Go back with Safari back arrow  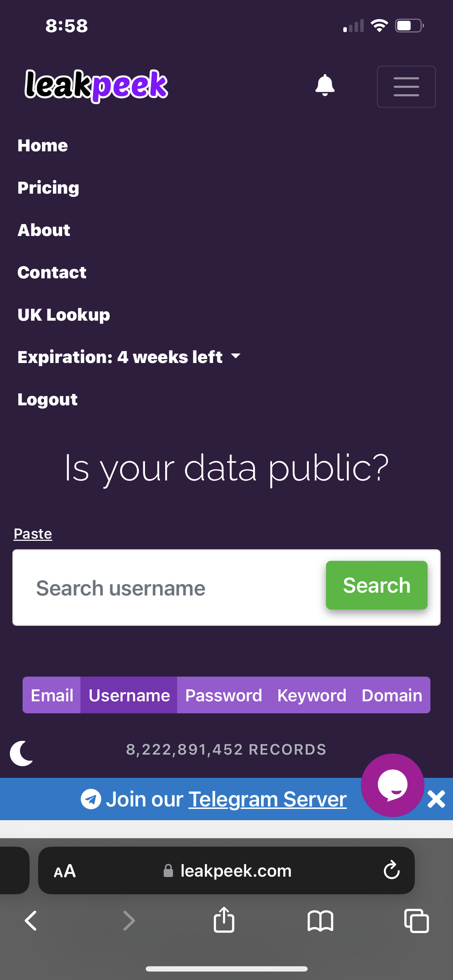pyautogui.click(x=31, y=921)
